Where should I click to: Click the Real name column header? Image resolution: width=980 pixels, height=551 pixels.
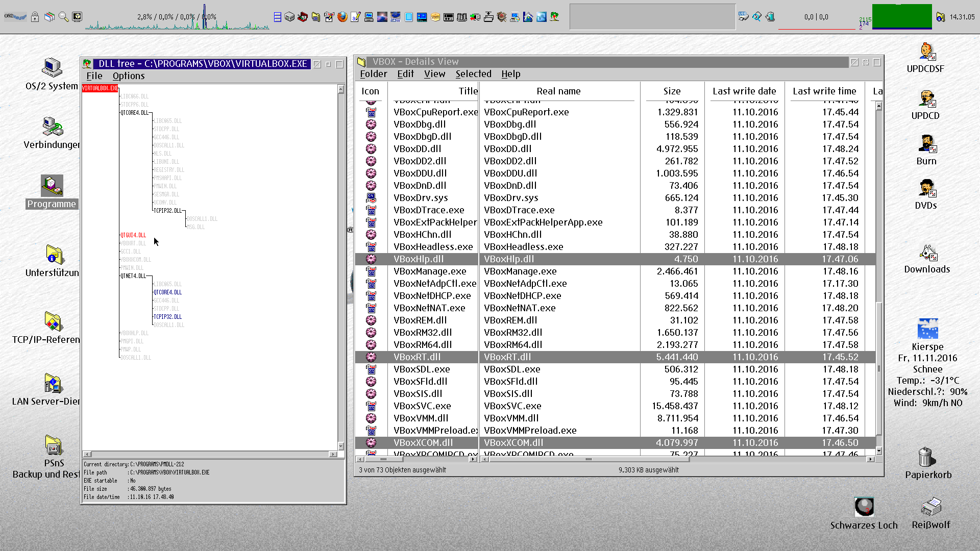click(558, 91)
